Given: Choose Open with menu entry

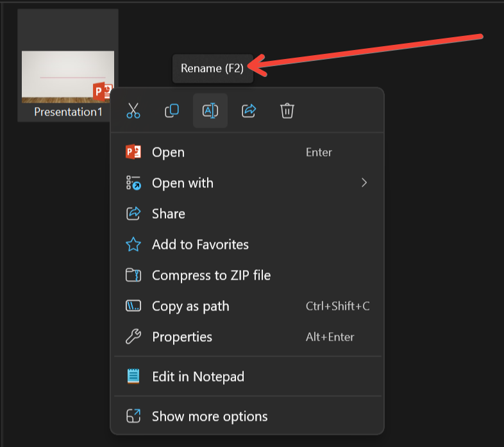Looking at the screenshot, I should 183,183.
